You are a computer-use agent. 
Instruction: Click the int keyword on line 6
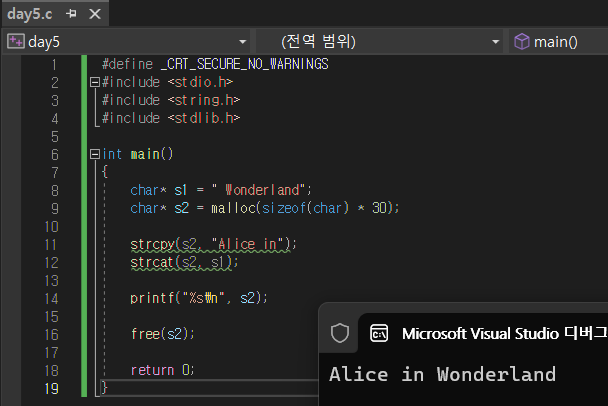click(x=112, y=154)
